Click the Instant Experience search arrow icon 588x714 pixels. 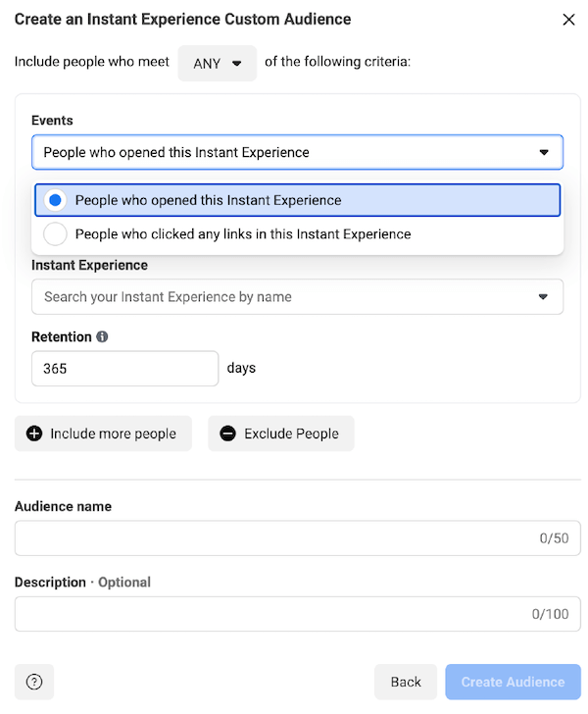click(543, 297)
